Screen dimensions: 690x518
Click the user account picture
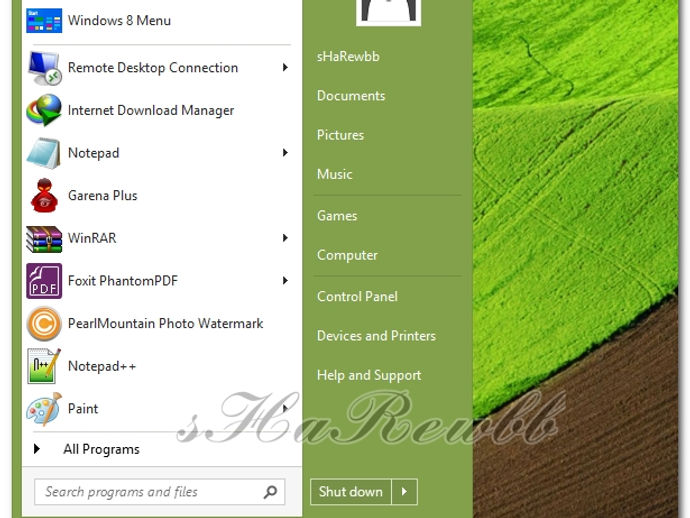click(x=389, y=12)
